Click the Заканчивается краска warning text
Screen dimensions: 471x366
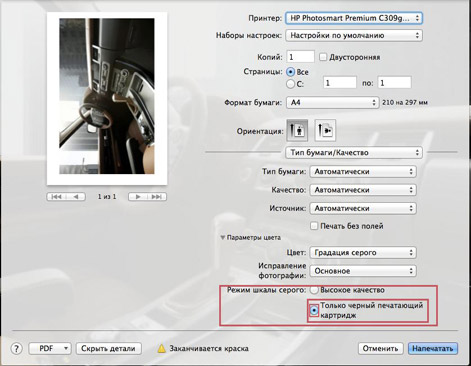[209, 348]
